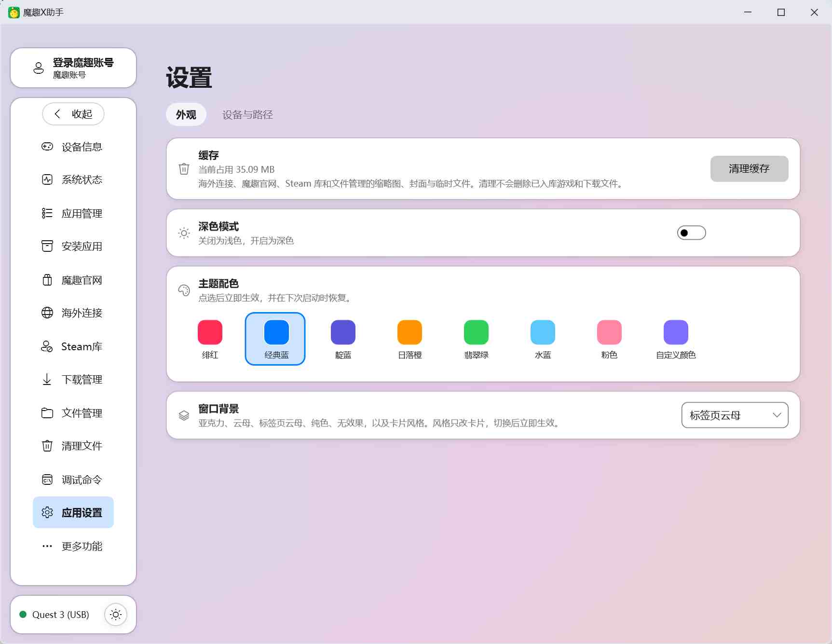Minimize the 魔趣X助手 window
This screenshot has width=832, height=644.
[748, 12]
